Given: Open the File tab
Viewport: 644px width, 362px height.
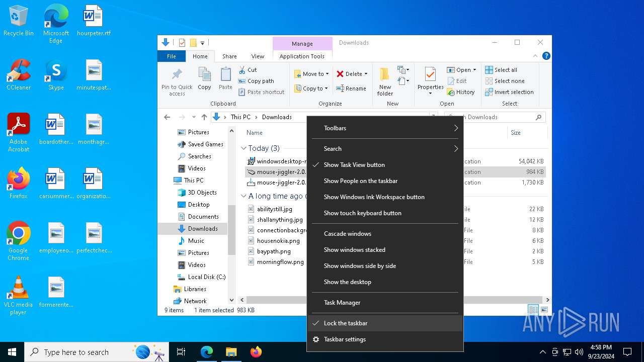Looking at the screenshot, I should pos(172,56).
